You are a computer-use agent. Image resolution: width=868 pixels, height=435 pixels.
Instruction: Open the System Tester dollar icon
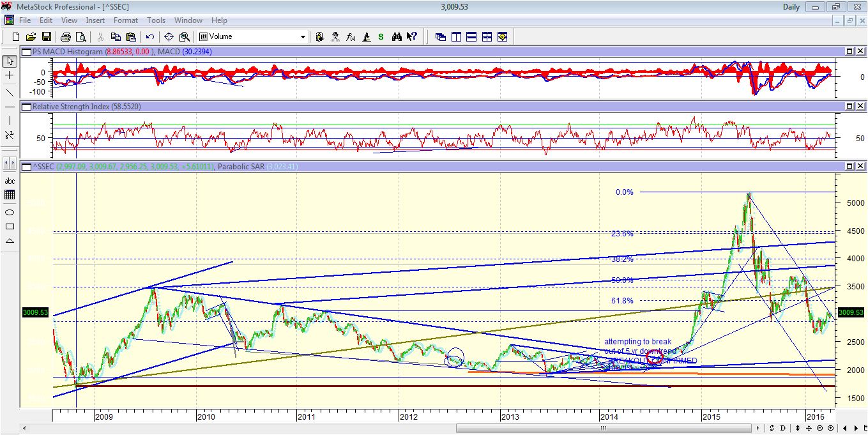pos(380,36)
